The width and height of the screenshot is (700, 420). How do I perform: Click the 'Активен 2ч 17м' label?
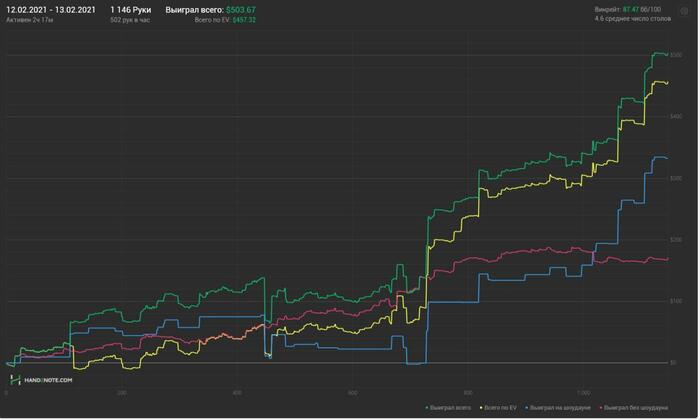[29, 20]
